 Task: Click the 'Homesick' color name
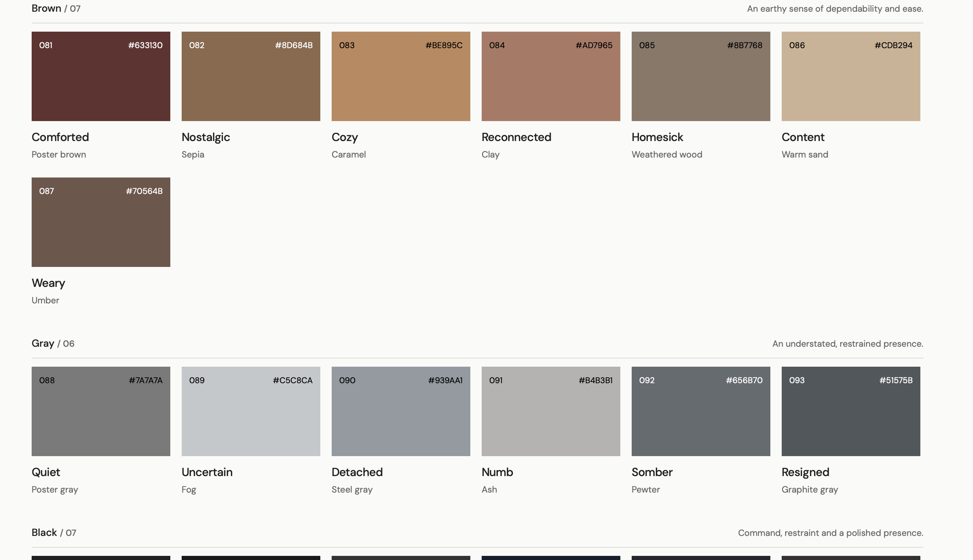[x=657, y=137]
